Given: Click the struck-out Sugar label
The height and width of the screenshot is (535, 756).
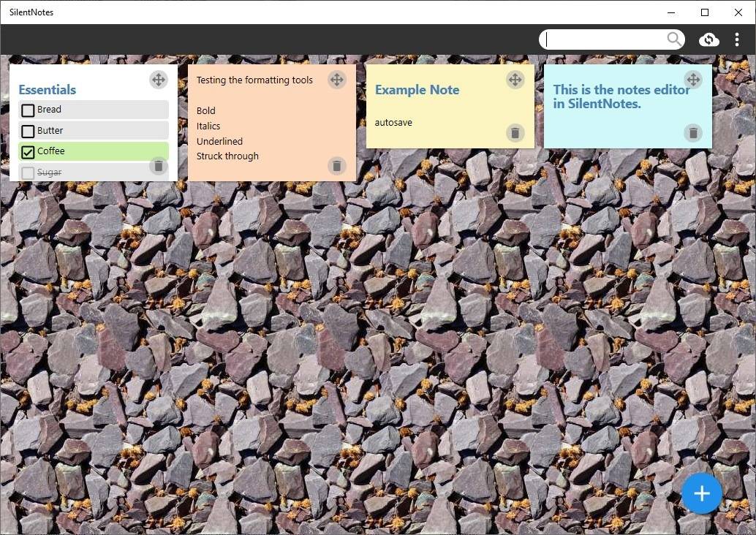Looking at the screenshot, I should coord(49,172).
